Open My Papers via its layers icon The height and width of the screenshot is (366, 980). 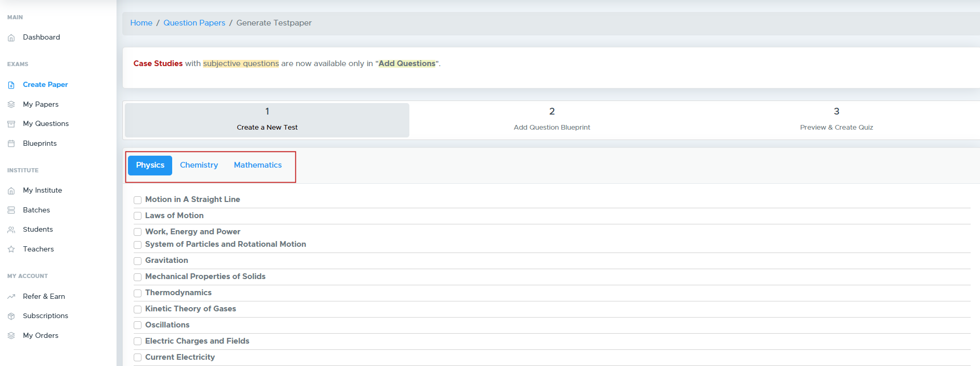tap(11, 105)
